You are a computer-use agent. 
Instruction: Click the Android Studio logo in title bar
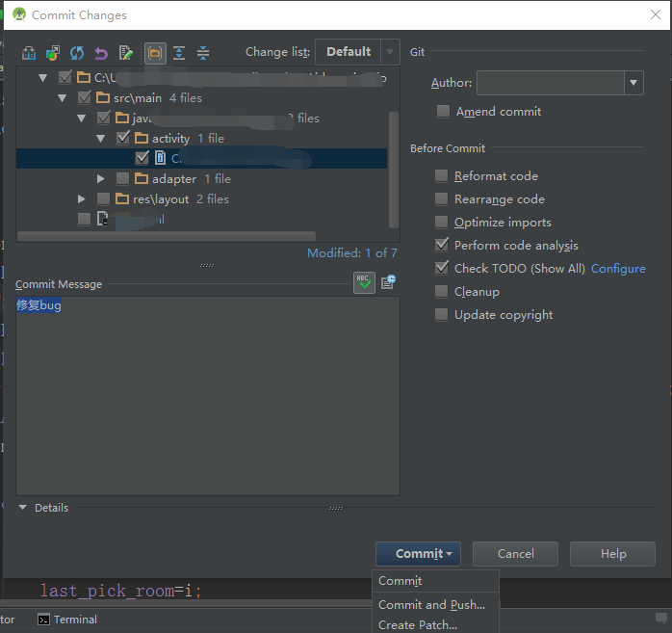click(x=19, y=14)
